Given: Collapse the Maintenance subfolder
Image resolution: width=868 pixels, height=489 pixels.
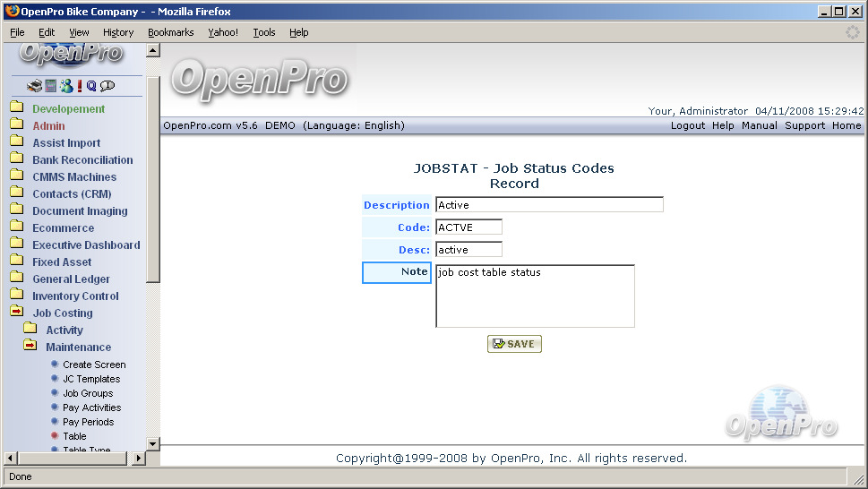Looking at the screenshot, I should pyautogui.click(x=30, y=347).
